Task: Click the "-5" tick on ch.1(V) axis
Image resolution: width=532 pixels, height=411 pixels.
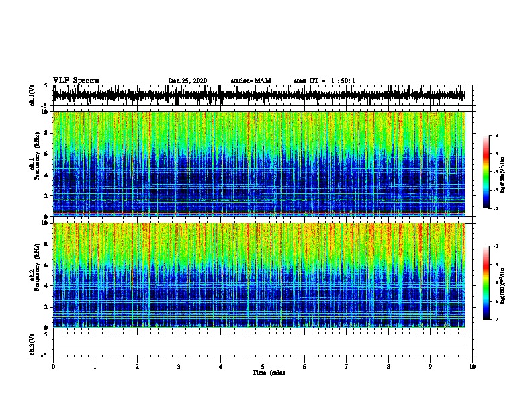Action: click(45, 106)
